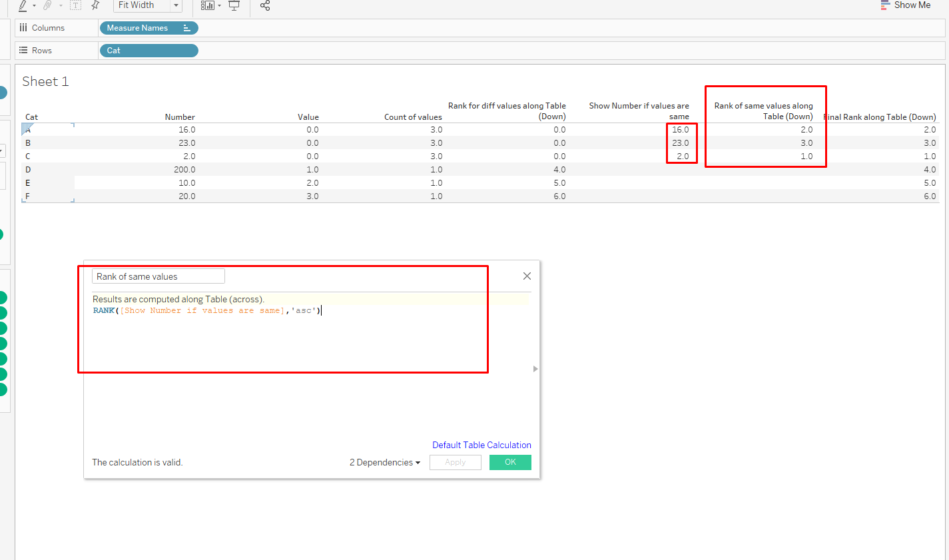Select the Cat pill on Rows
The width and height of the screenshot is (949, 560).
[149, 51]
